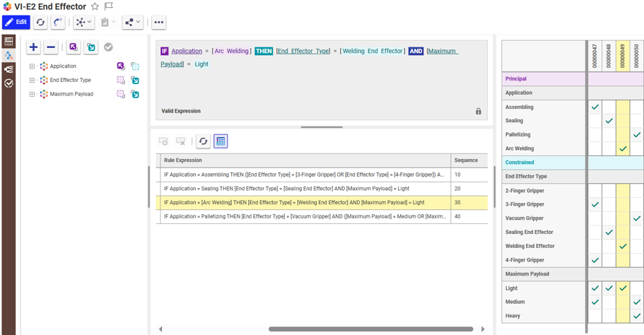
Task: Click the Vacuum Gripper row label
Action: click(x=524, y=218)
